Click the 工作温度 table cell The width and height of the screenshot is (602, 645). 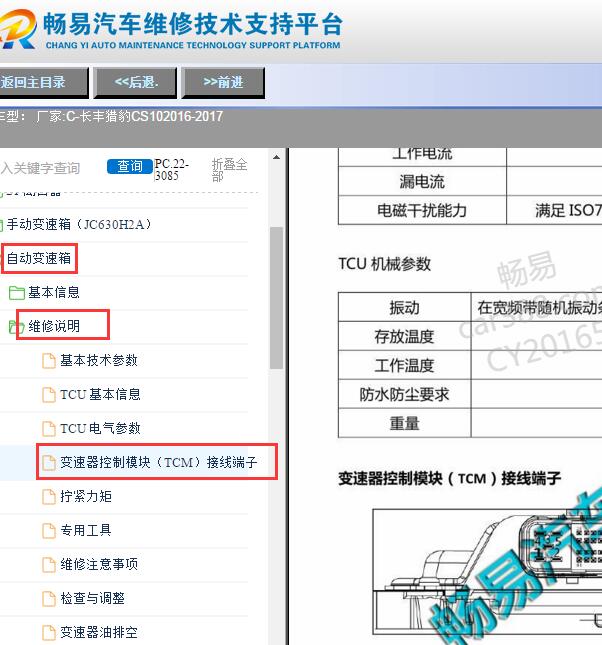coord(404,365)
